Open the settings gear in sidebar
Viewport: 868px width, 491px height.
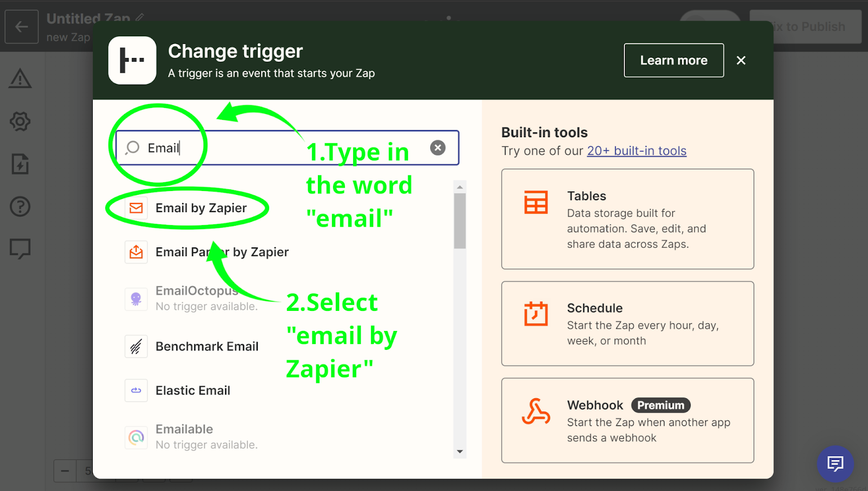point(20,121)
